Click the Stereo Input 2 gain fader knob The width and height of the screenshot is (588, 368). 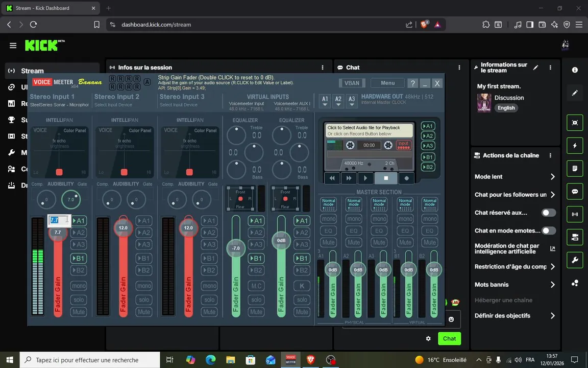[x=123, y=227]
